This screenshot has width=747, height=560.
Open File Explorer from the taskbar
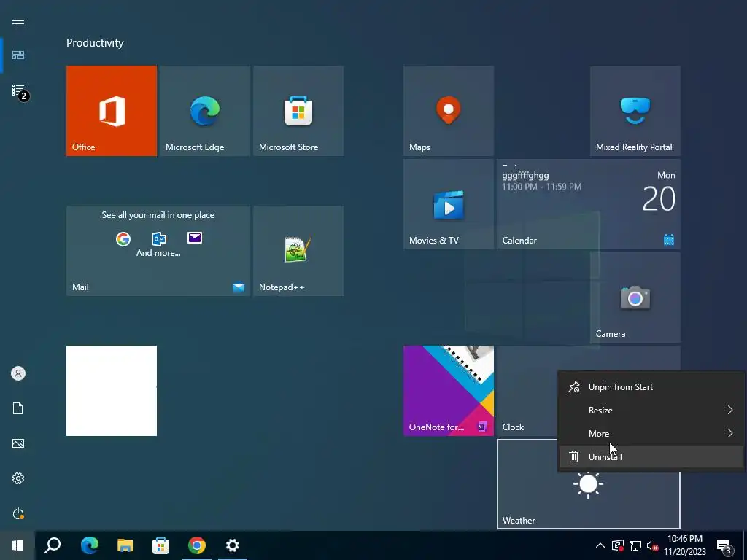(125, 545)
